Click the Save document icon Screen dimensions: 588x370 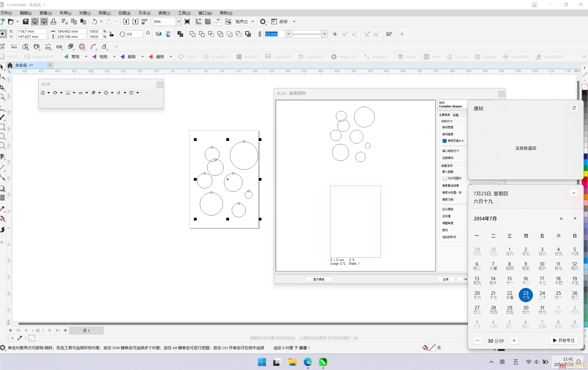[x=25, y=22]
